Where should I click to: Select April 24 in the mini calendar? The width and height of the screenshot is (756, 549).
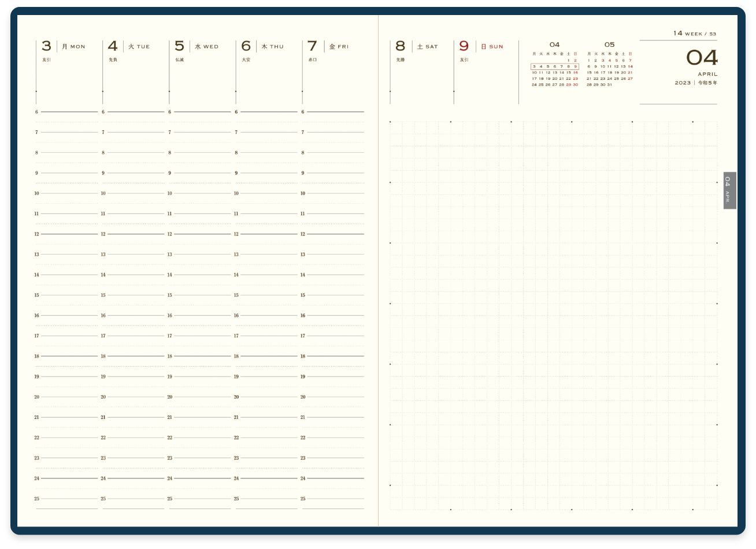(534, 85)
